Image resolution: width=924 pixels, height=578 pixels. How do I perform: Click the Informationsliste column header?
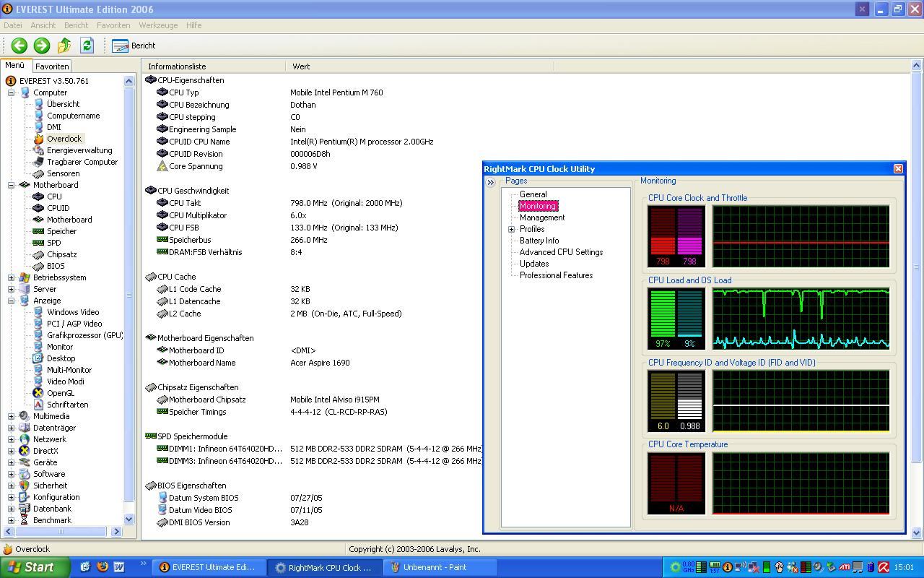click(x=214, y=66)
